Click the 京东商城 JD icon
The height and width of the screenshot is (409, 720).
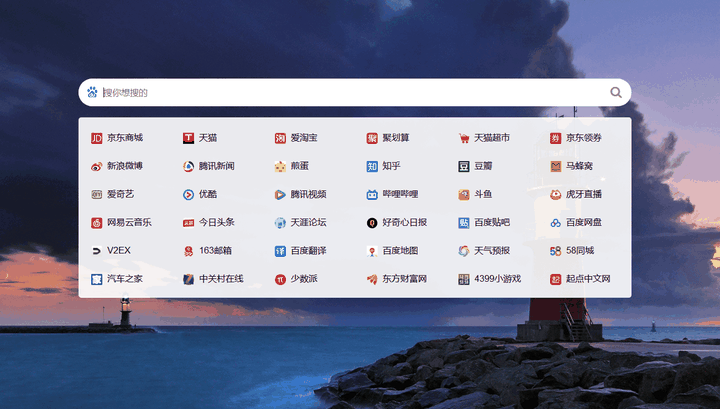pos(96,138)
